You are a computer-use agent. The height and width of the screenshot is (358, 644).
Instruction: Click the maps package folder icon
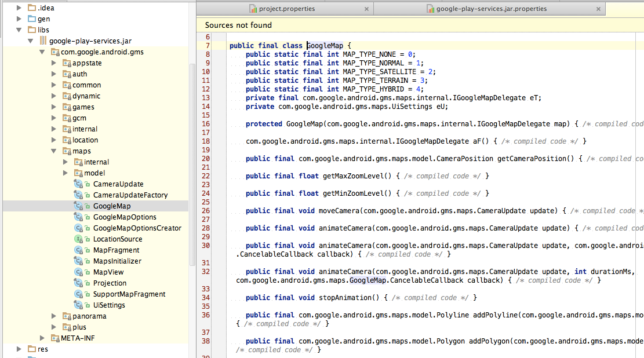(67, 151)
